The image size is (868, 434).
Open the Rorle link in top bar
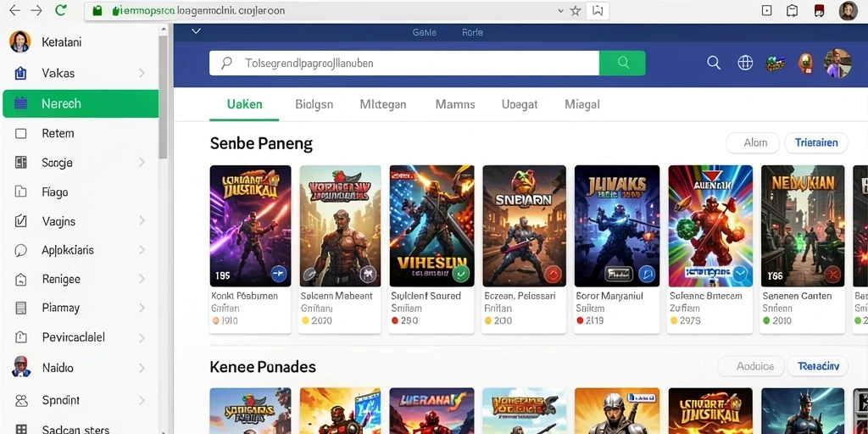(x=472, y=33)
